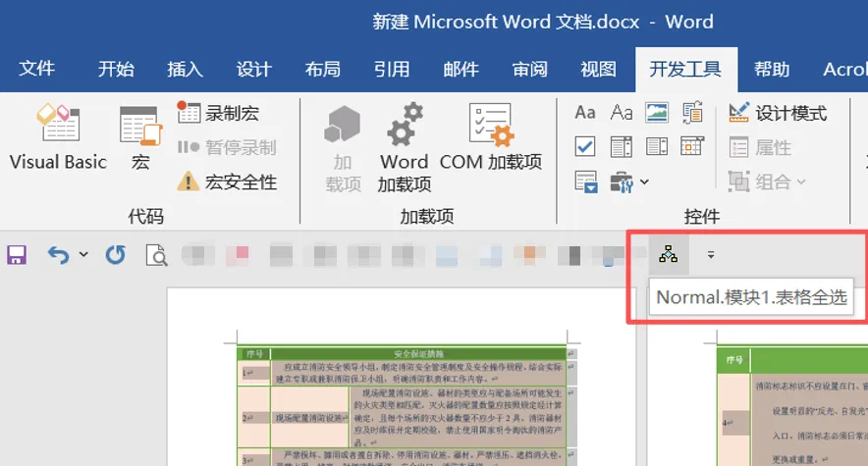Open control Properties (属性)
The width and height of the screenshot is (868, 466).
760,147
